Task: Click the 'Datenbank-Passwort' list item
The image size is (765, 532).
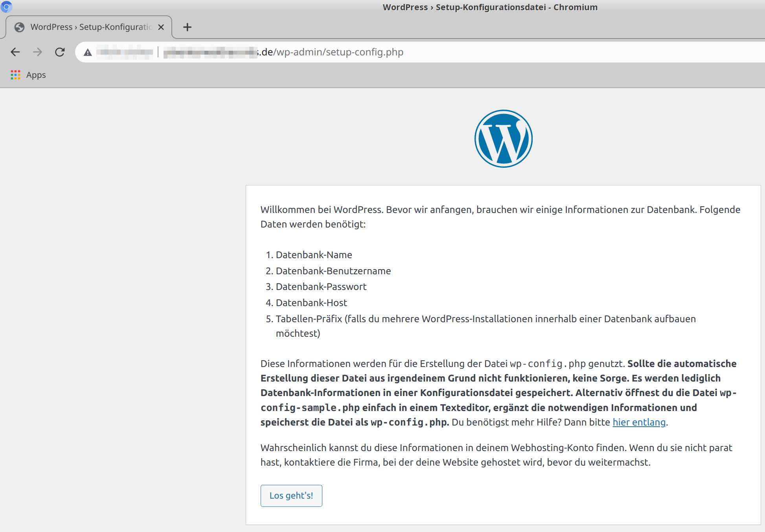Action: pyautogui.click(x=321, y=287)
